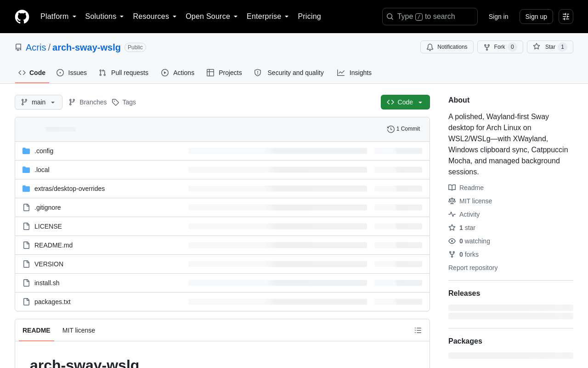
Task: Click the folder icon beside extras/desktop-overrides
Action: (26, 189)
